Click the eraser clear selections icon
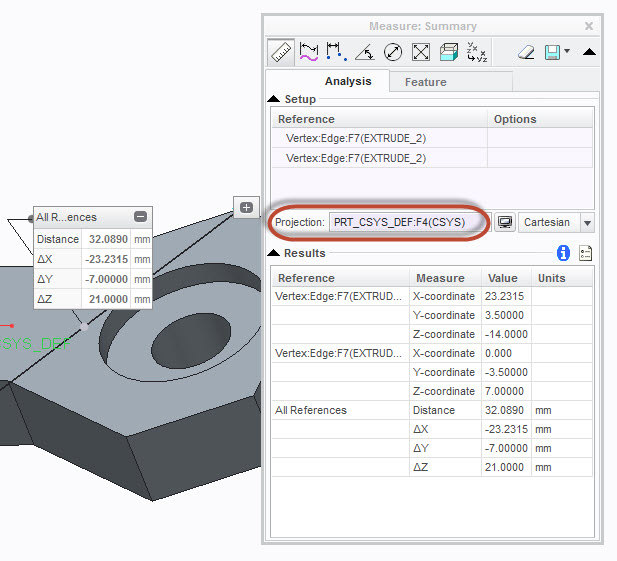The width and height of the screenshot is (617, 561). pyautogui.click(x=526, y=52)
